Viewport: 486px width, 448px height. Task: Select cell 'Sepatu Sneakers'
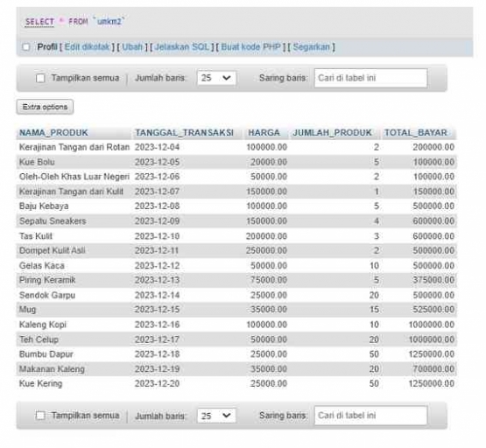53,221
